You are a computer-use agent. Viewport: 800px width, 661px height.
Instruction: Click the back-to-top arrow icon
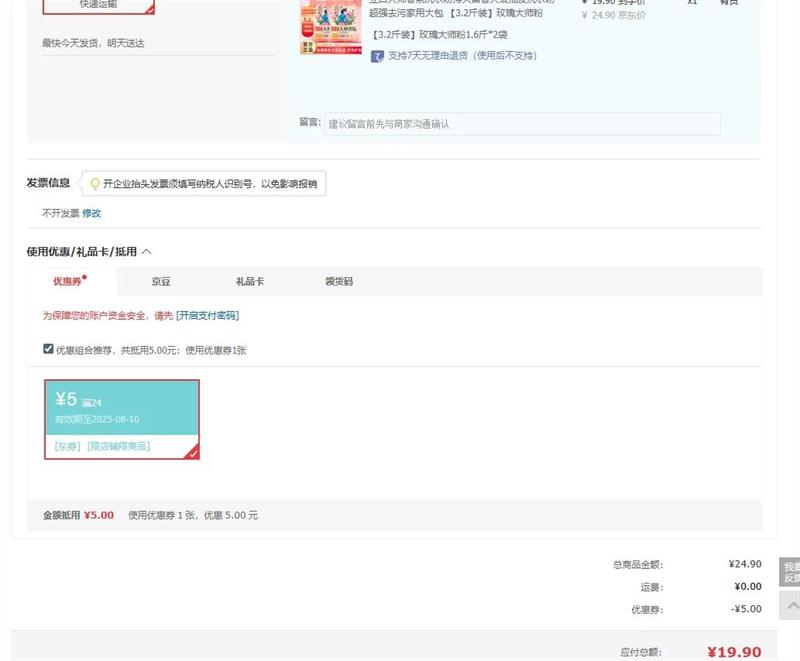791,605
